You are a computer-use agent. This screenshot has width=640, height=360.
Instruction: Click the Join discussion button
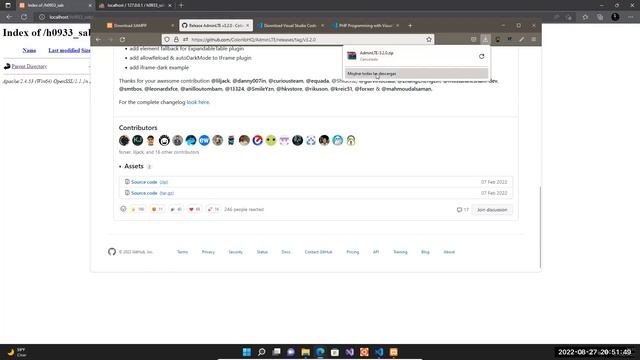pos(492,210)
